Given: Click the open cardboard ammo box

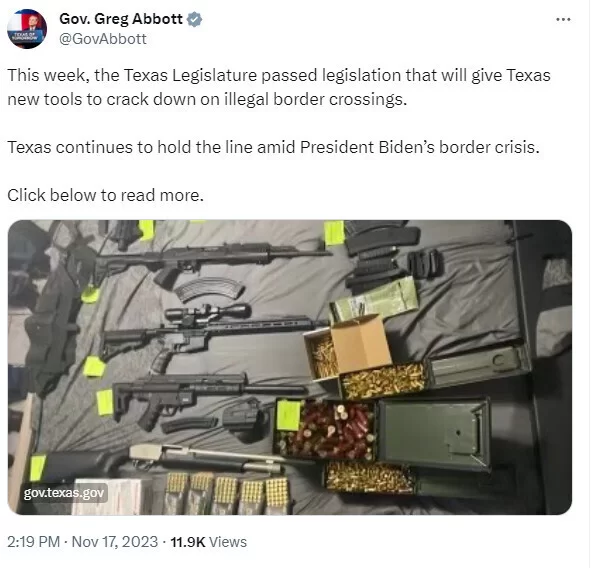Looking at the screenshot, I should [x=349, y=346].
